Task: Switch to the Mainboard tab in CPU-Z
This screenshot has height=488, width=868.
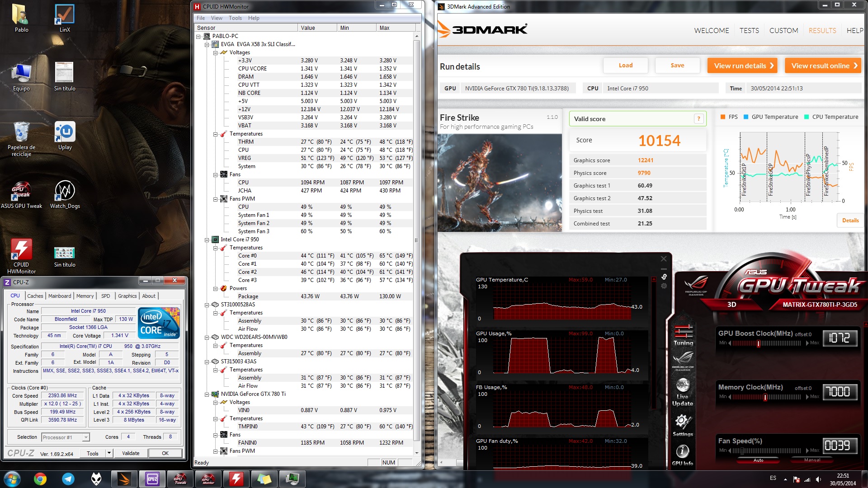Action: [x=60, y=296]
